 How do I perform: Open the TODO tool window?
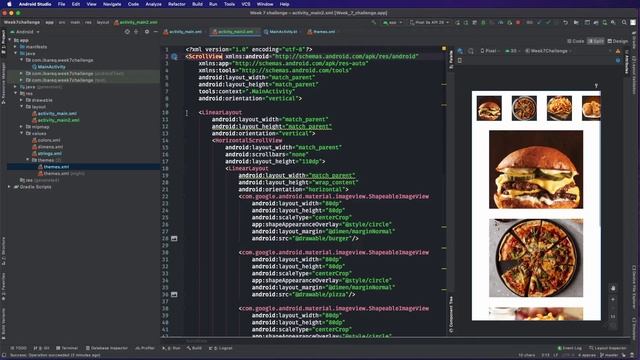(18, 348)
